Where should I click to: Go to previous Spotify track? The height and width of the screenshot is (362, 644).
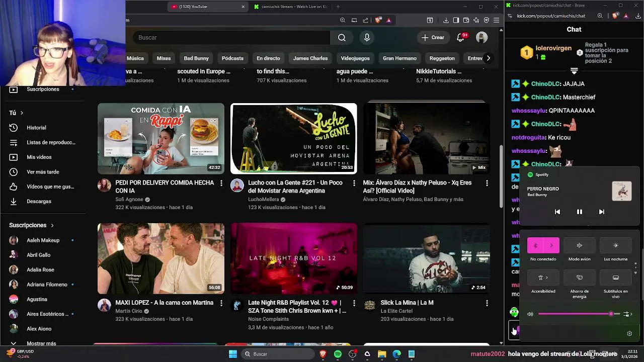click(x=557, y=212)
